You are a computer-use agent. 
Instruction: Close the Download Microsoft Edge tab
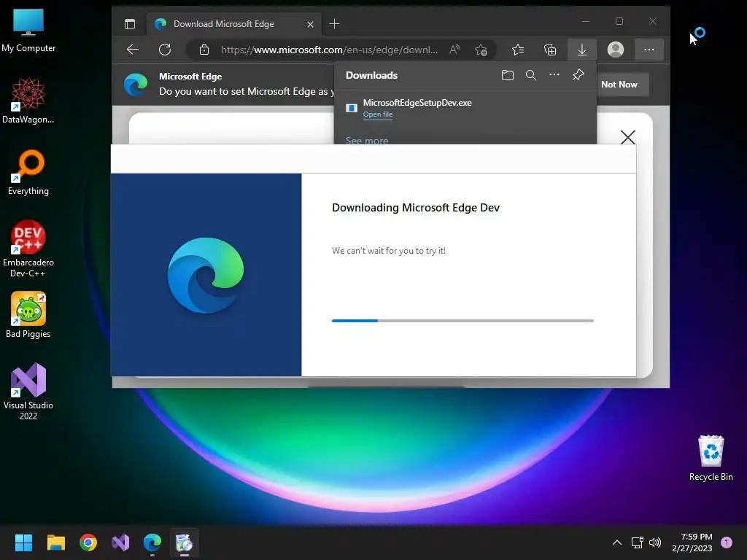(x=310, y=24)
